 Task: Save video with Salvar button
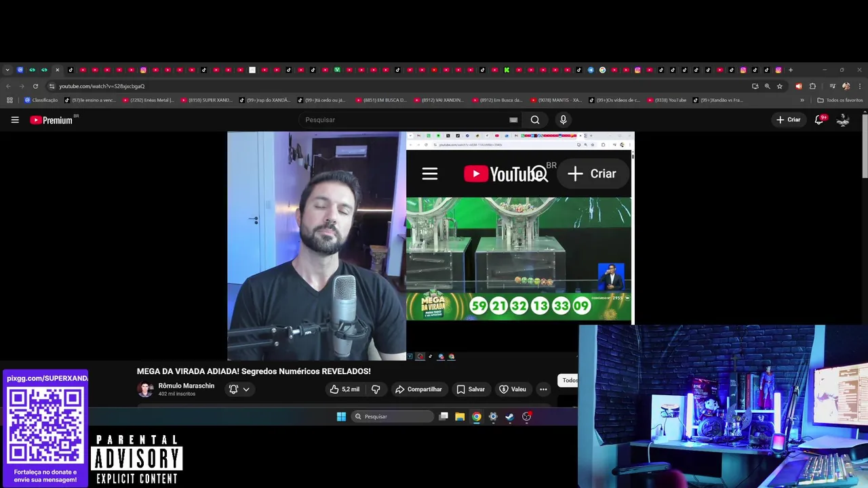click(471, 389)
